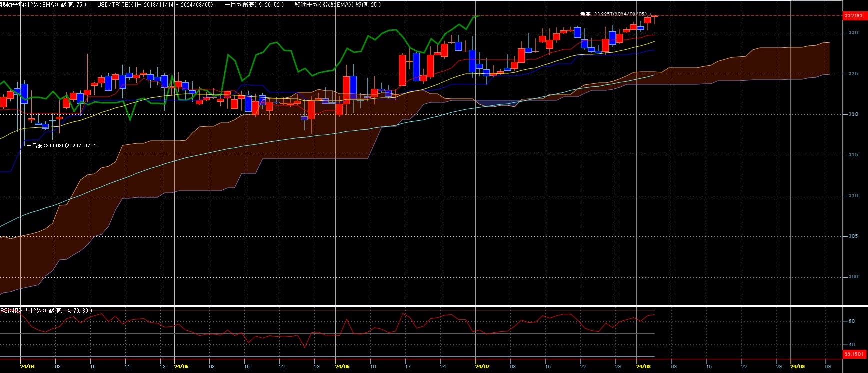Click the 33.0 price axis label
The image size is (868, 373).
point(853,33)
